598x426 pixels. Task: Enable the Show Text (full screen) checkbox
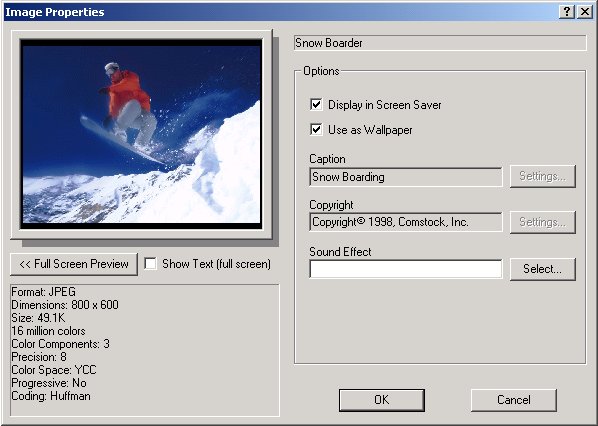pos(150,264)
